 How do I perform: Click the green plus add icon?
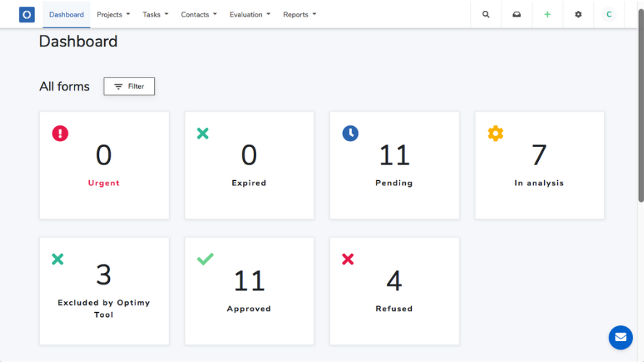548,14
